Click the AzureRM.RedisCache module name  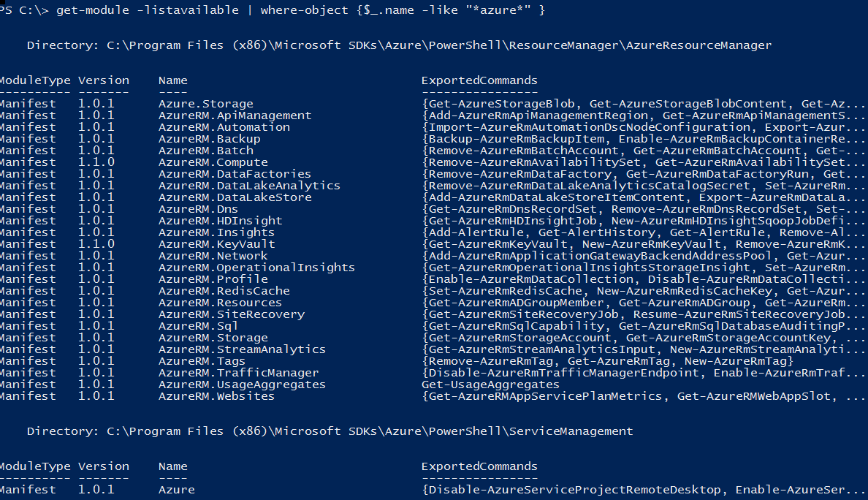point(224,291)
